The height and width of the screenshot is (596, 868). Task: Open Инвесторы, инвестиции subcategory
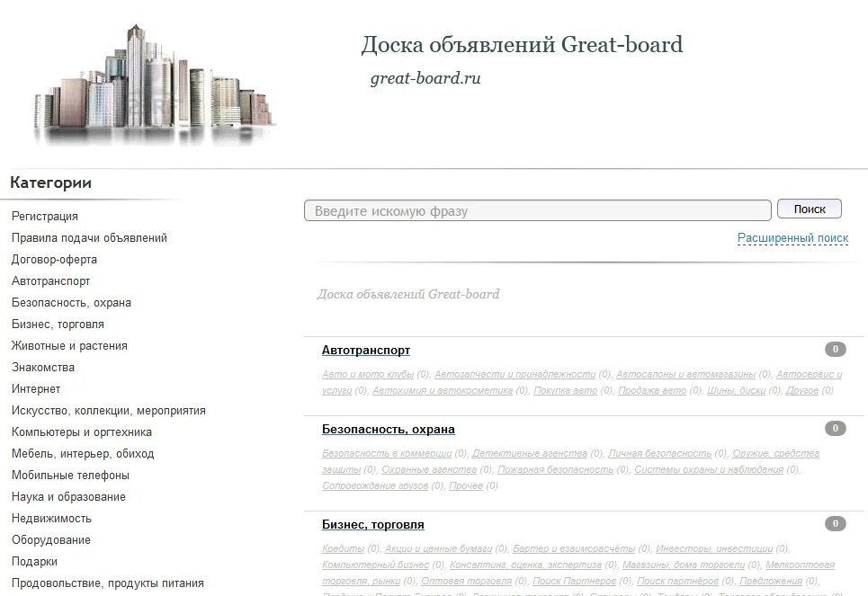[714, 549]
